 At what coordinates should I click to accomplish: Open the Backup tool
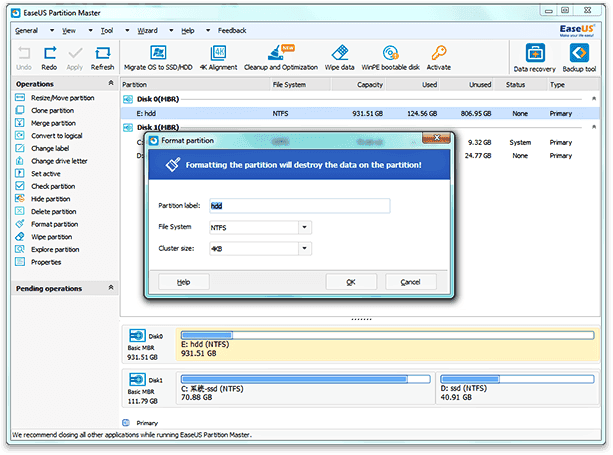pos(579,58)
